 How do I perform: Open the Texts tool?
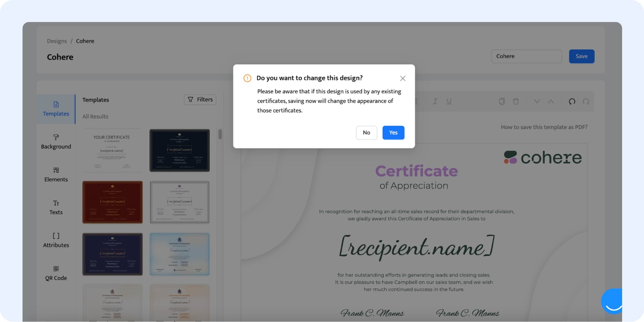click(56, 207)
